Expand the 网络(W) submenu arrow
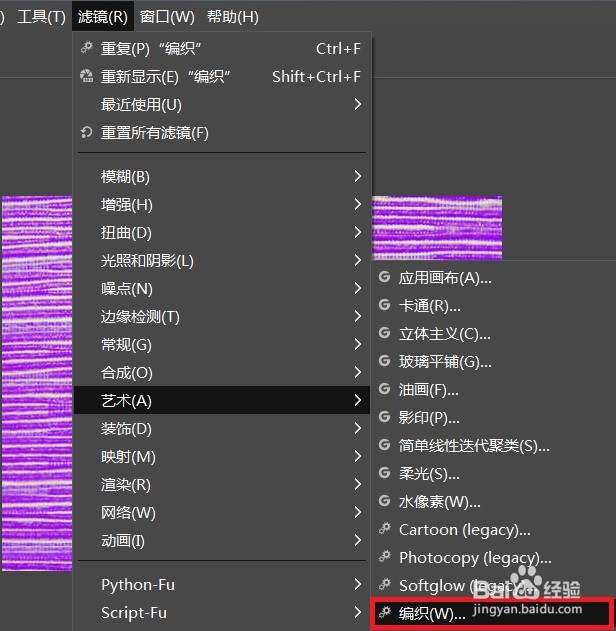616x631 pixels. tap(358, 512)
